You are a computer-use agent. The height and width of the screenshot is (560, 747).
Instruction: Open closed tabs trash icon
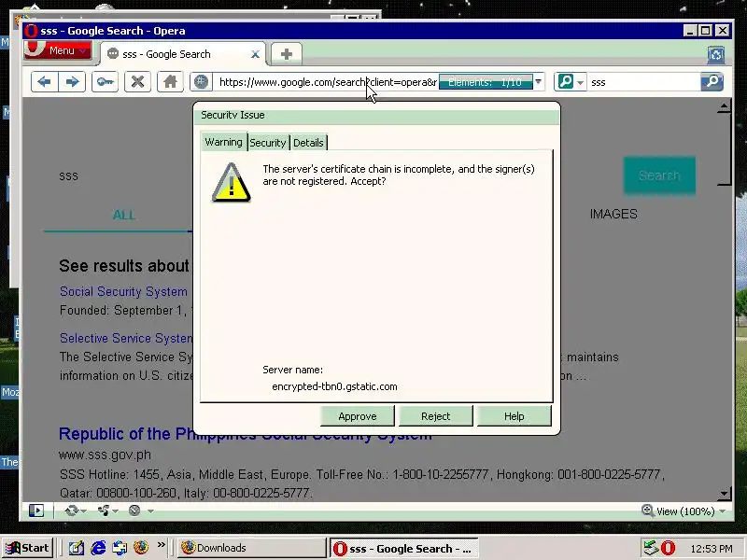click(715, 55)
